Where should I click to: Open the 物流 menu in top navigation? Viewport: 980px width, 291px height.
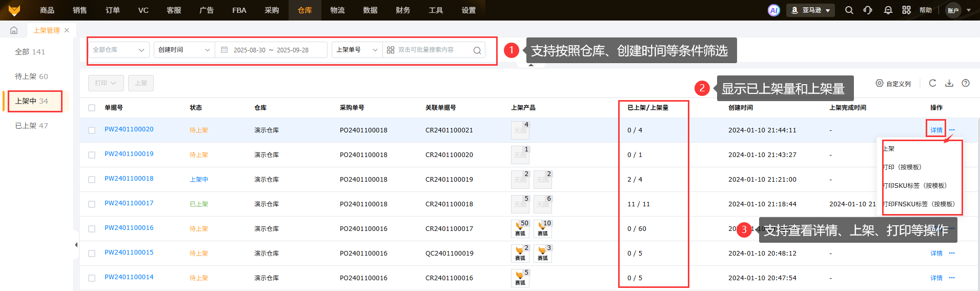337,10
